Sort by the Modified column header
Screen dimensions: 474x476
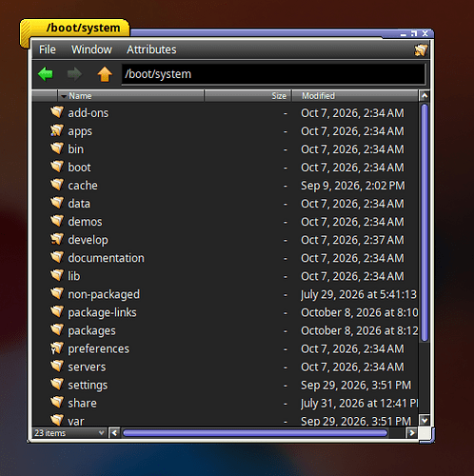tap(355, 96)
